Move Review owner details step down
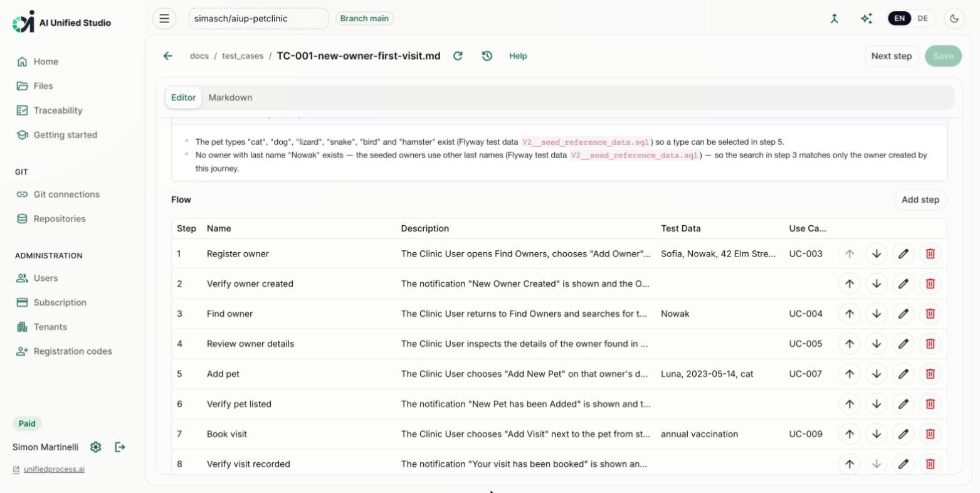The width and height of the screenshot is (980, 493). click(x=877, y=344)
